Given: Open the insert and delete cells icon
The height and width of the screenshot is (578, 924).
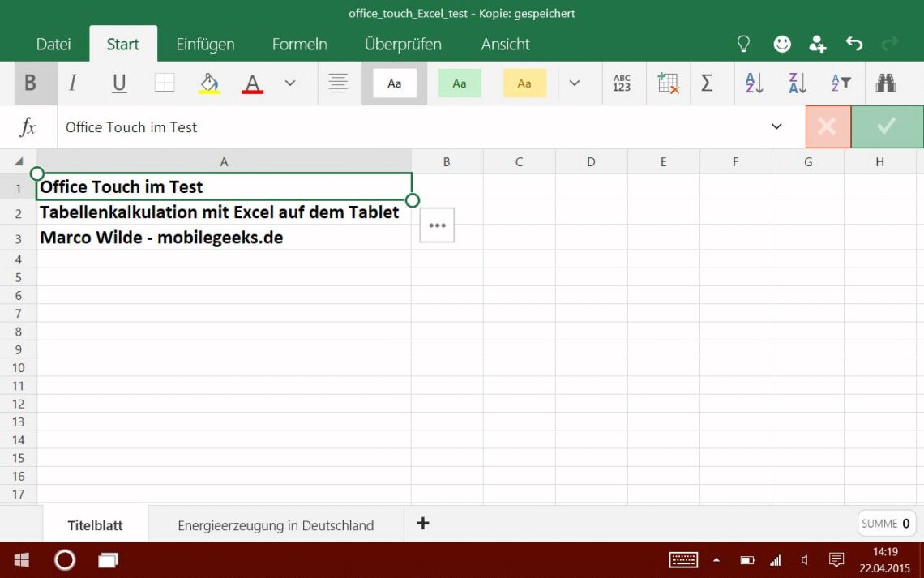Looking at the screenshot, I should coord(667,83).
